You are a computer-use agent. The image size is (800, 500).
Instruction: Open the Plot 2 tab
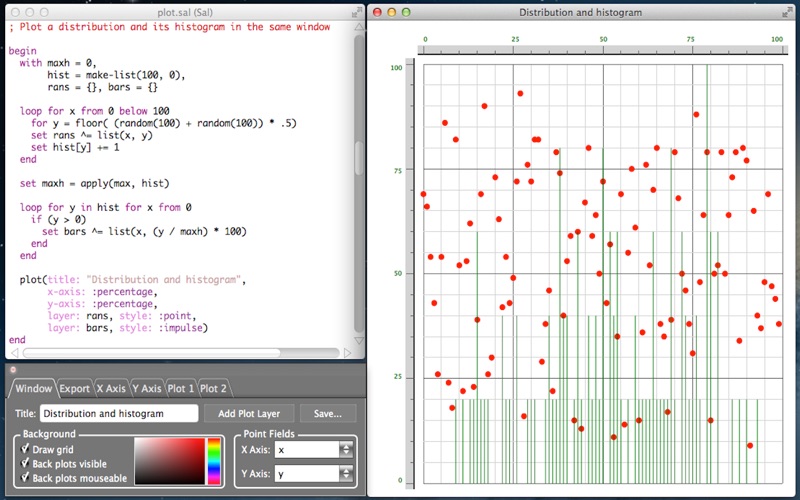[x=213, y=388]
